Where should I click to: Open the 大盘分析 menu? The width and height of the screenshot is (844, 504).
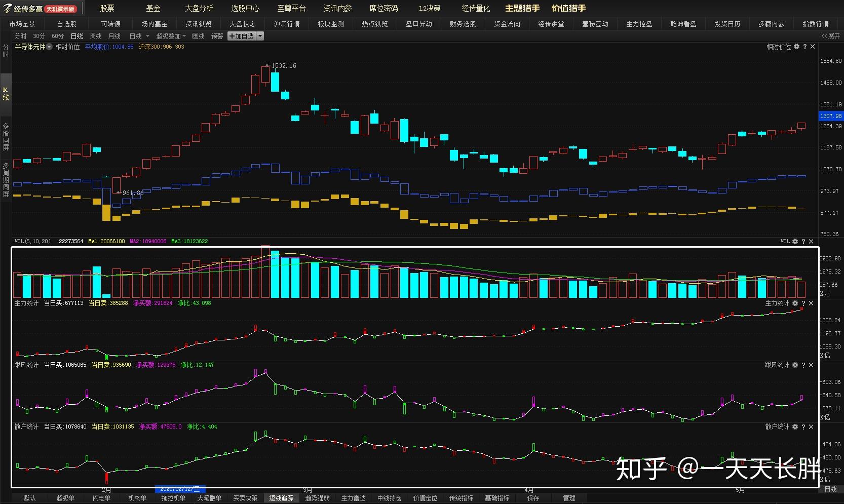[199, 8]
